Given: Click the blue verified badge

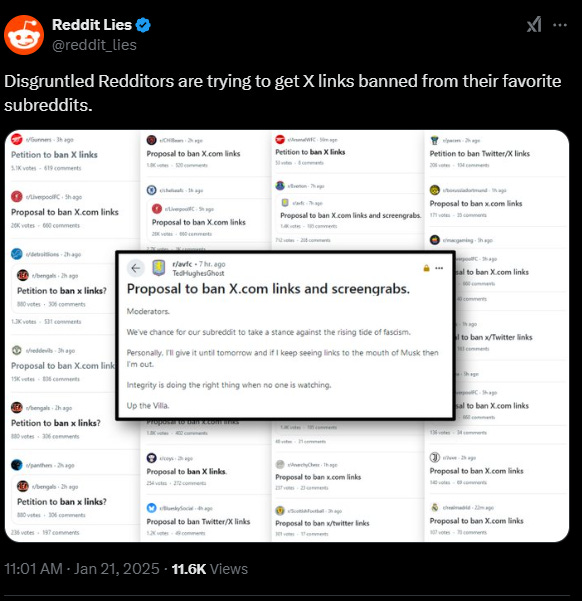Looking at the screenshot, I should pyautogui.click(x=143, y=25).
